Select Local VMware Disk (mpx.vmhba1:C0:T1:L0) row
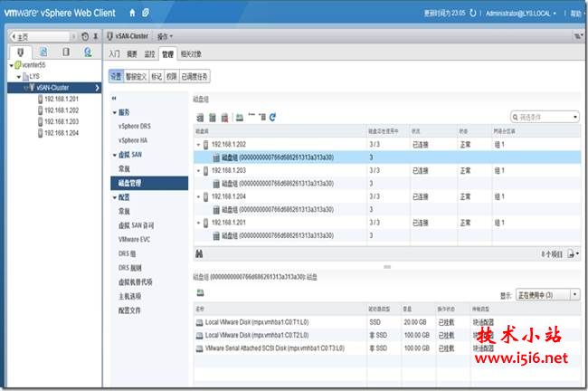 pyautogui.click(x=387, y=322)
